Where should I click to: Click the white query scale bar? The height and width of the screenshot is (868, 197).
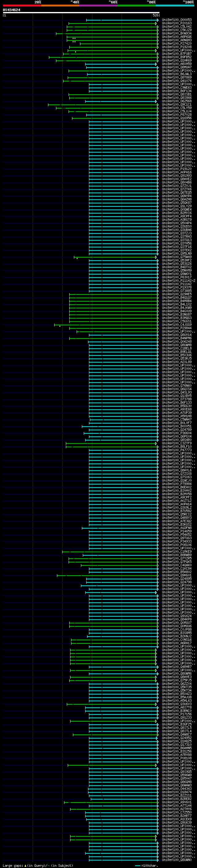(x=81, y=12)
